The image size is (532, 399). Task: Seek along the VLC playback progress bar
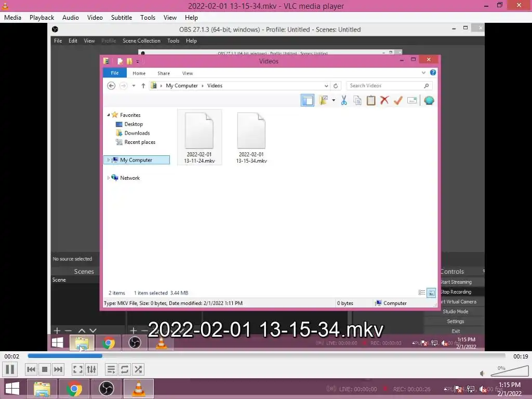coord(267,355)
